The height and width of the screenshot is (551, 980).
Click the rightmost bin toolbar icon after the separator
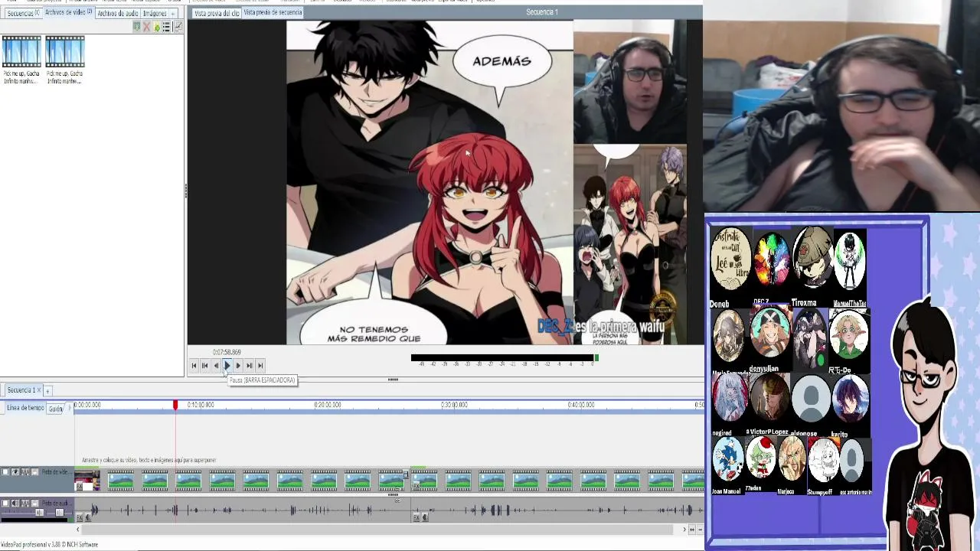[178, 27]
